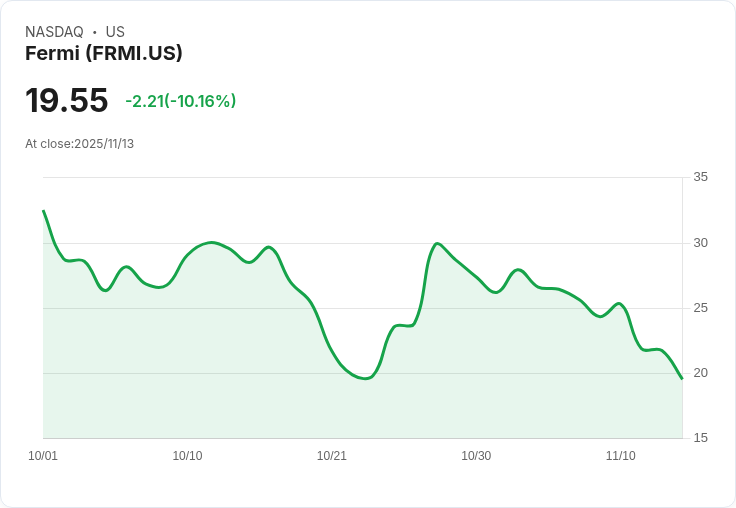Screen dimensions: 736x508
Task: Select the green -2.21(-10.16%) change value
Action: tap(180, 101)
